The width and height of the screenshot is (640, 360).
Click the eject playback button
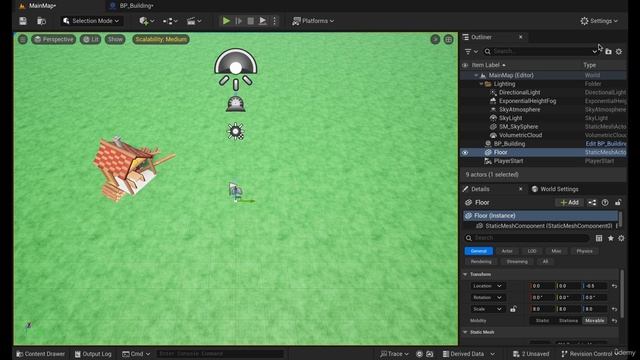pos(262,21)
